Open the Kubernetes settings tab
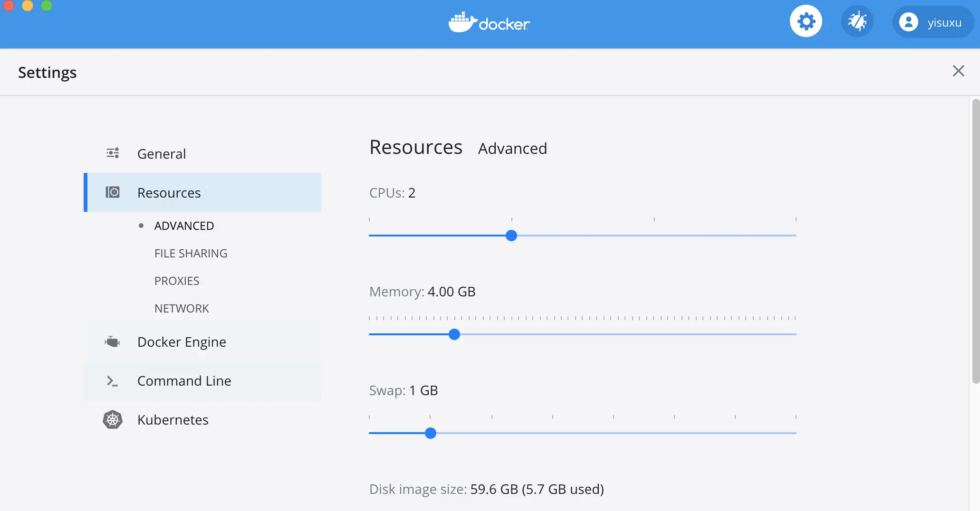 [173, 420]
